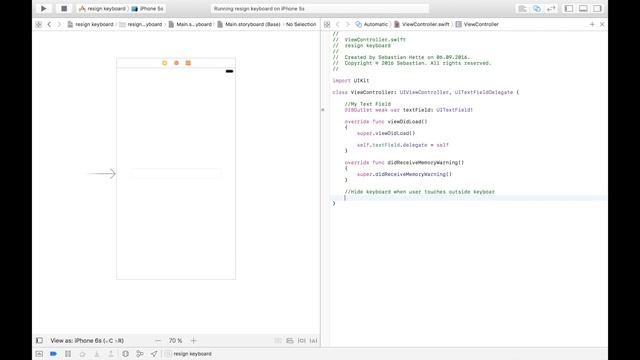Click the text field in storyboard scene
The width and height of the screenshot is (640, 360).
point(176,173)
